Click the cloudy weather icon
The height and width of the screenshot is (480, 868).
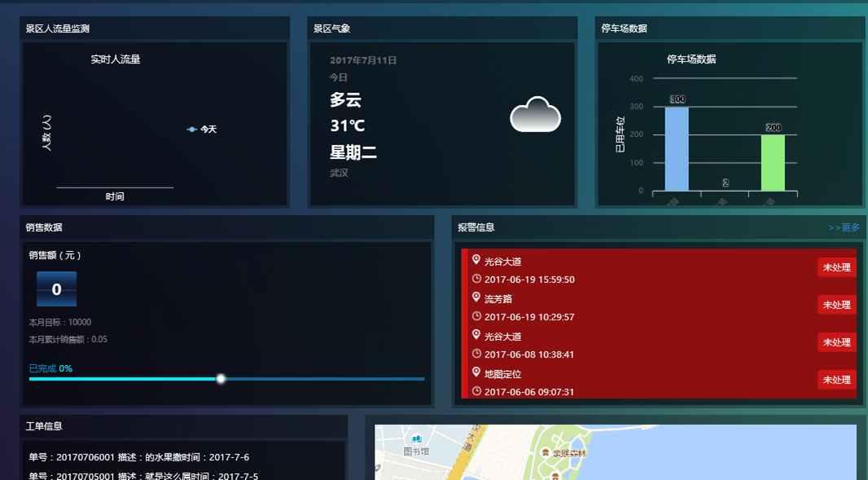[535, 114]
